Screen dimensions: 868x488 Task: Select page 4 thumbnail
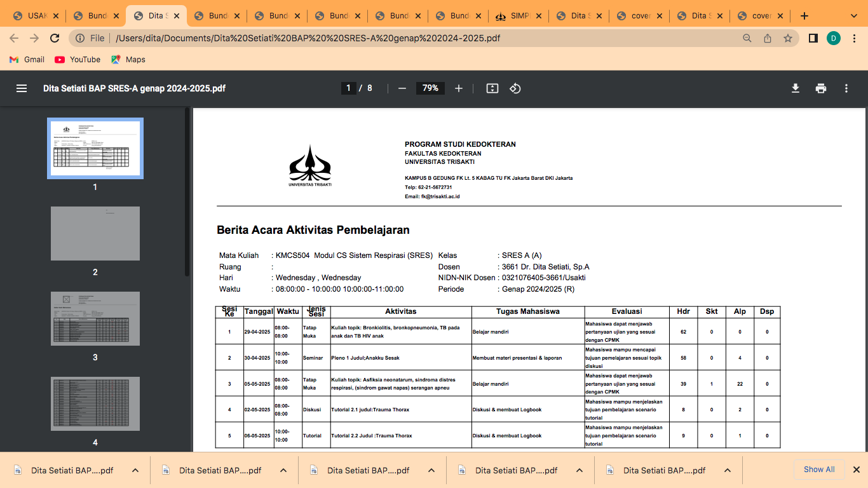tap(95, 403)
